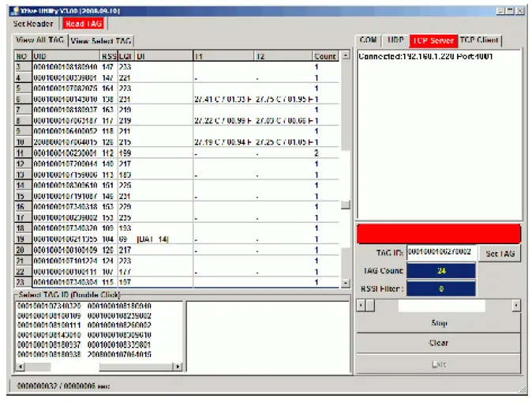Viewport: 532px width, 403px height.
Task: Click into the TAG ID input field
Action: (441, 253)
